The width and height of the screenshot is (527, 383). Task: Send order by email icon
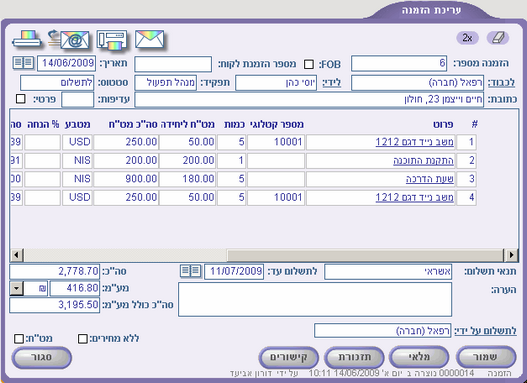(x=69, y=39)
